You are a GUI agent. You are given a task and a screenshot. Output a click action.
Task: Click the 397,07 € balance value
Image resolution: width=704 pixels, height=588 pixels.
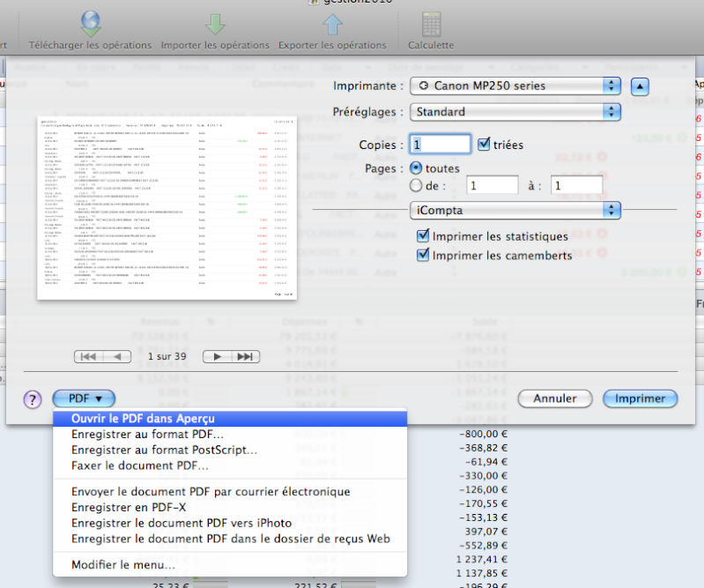pos(485,532)
